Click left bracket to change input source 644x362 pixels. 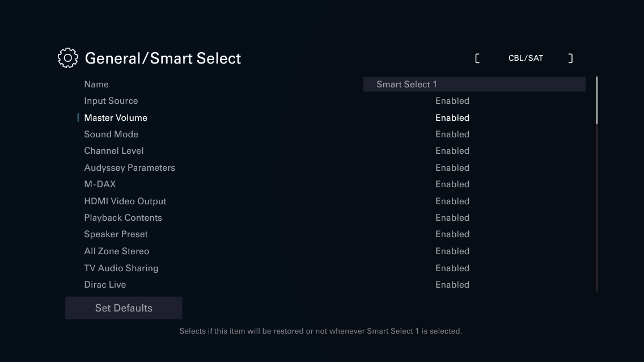pyautogui.click(x=478, y=57)
